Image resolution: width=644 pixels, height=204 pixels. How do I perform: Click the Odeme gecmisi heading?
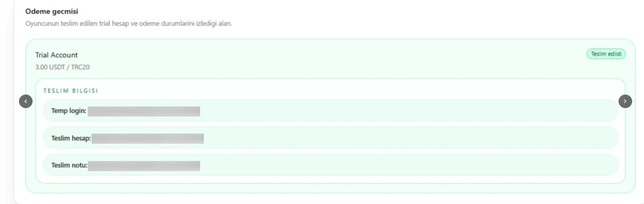click(52, 12)
